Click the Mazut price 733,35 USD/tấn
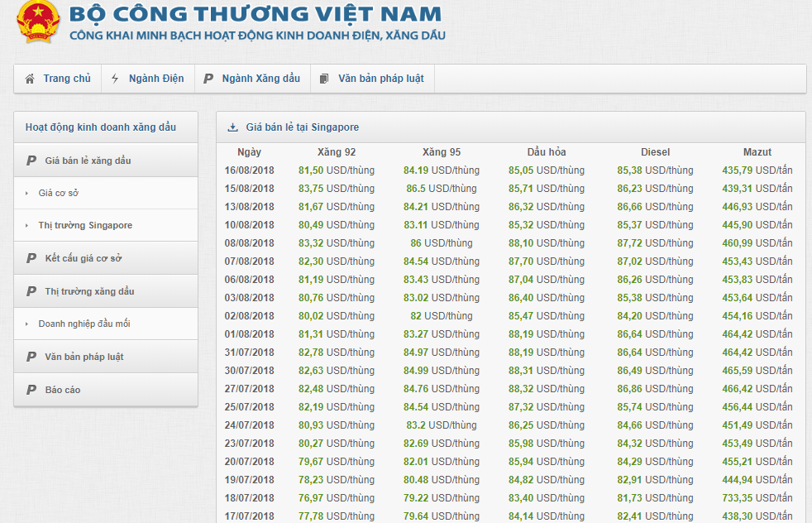This screenshot has height=523, width=812. coord(757,498)
